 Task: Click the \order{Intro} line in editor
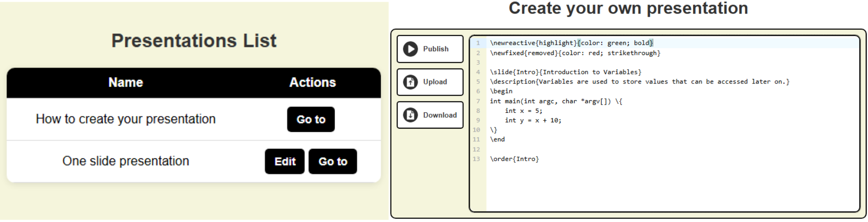[514, 159]
